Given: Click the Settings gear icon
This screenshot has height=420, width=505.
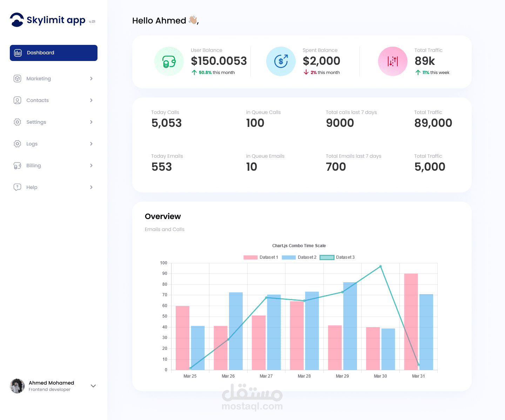Looking at the screenshot, I should coord(17,122).
